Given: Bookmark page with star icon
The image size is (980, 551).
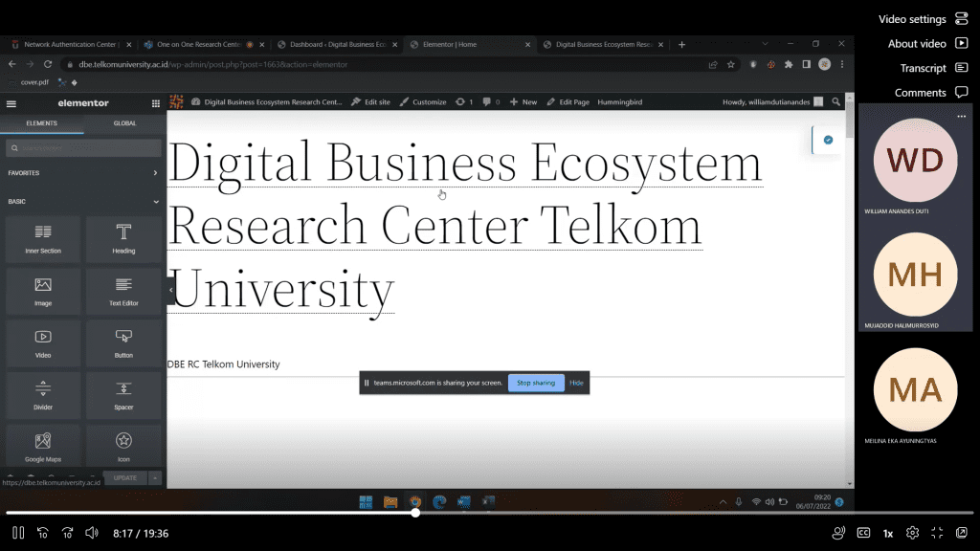Looking at the screenshot, I should click(730, 64).
